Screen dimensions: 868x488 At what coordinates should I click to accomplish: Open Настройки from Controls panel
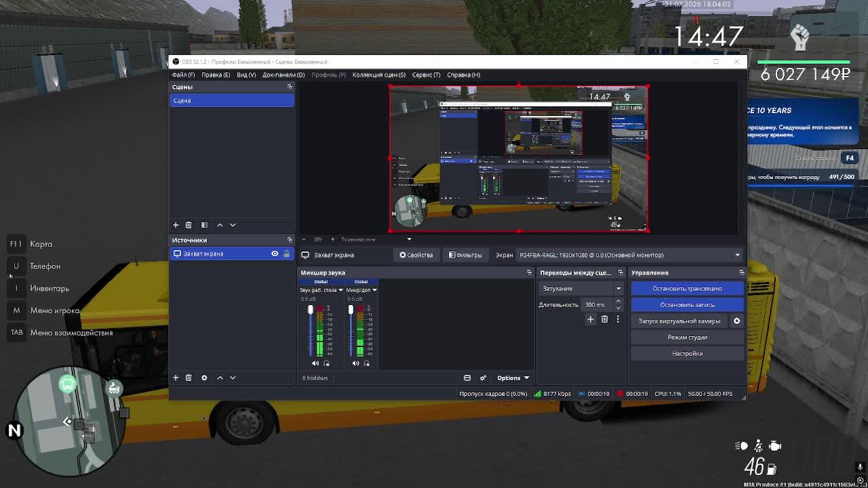pos(687,354)
